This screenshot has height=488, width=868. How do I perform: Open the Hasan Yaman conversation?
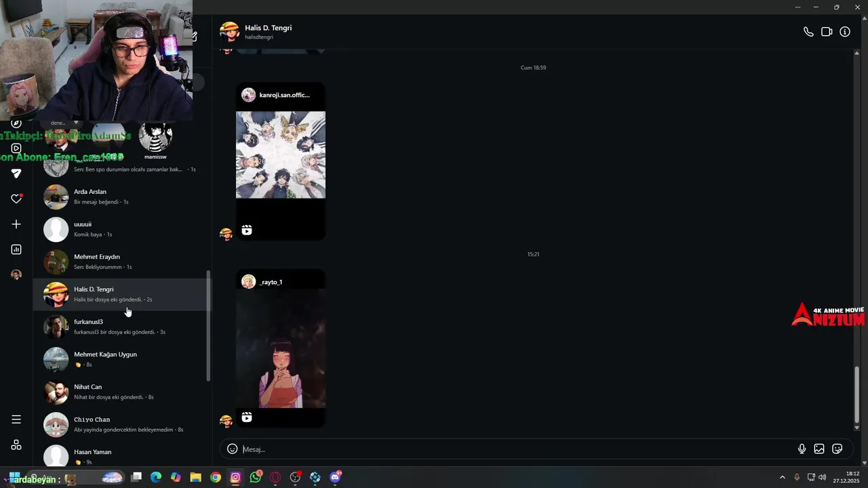click(122, 455)
